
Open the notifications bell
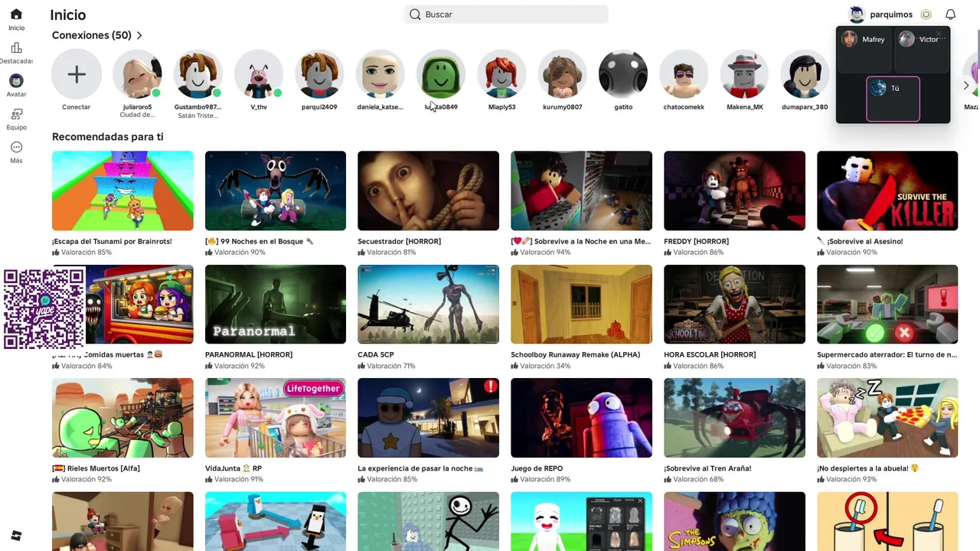(x=951, y=15)
